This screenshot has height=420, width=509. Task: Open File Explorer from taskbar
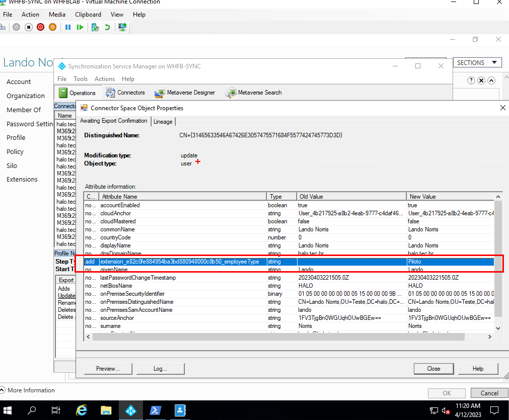tap(106, 410)
